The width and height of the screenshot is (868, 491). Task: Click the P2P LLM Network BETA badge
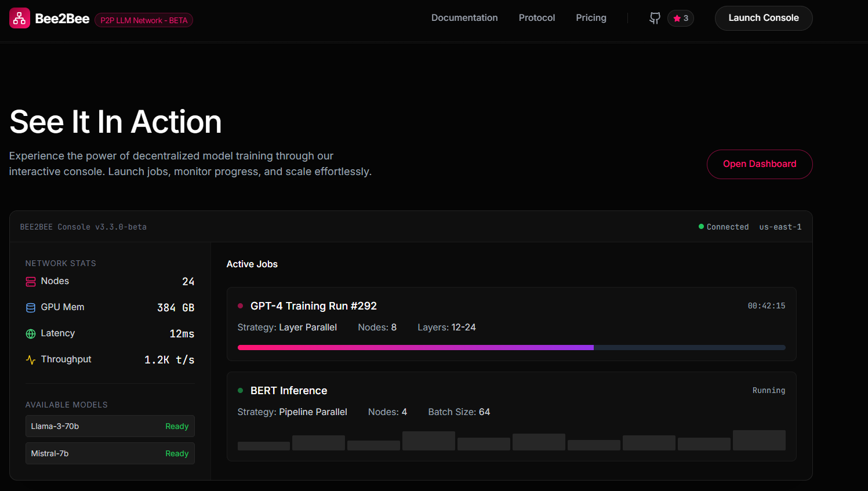click(144, 20)
